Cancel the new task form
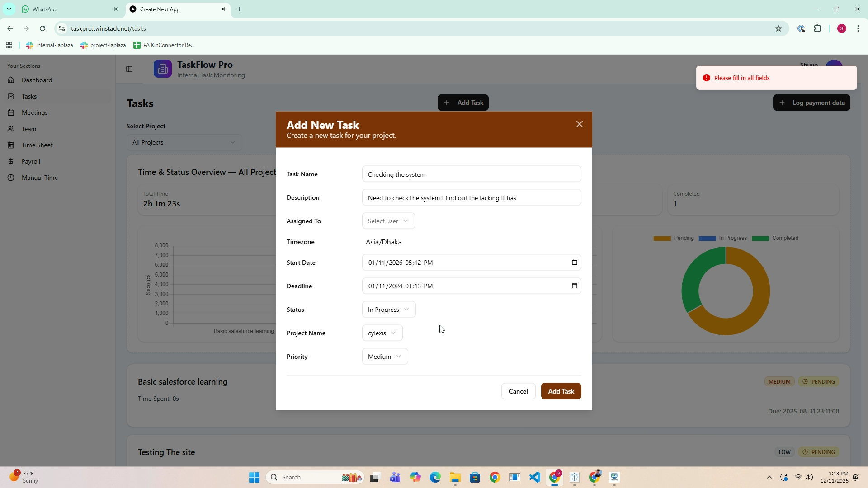Viewport: 868px width, 488px height. pos(518,391)
